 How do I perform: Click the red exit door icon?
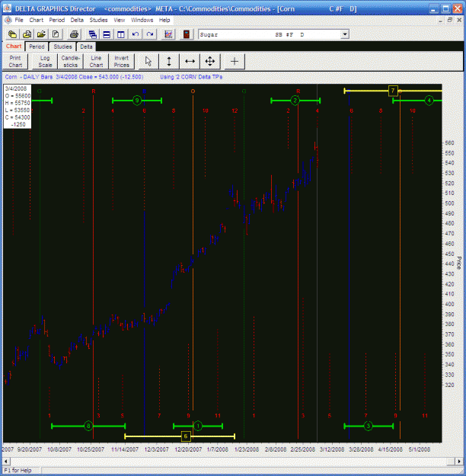click(187, 34)
